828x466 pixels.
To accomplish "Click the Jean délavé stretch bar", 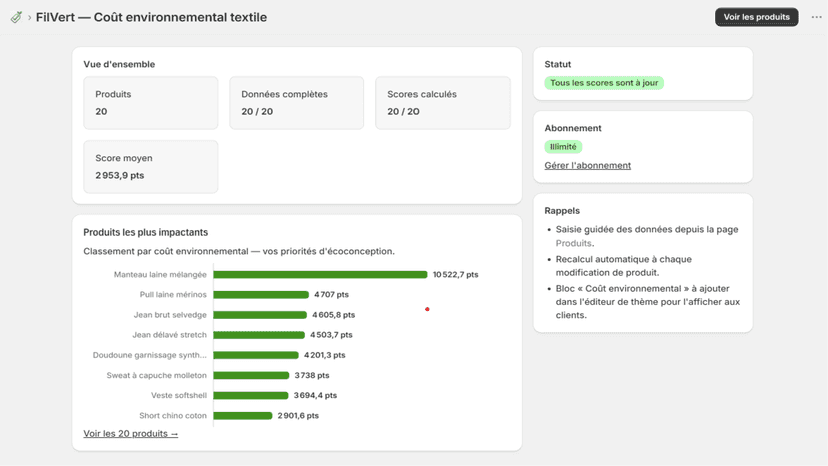I will click(259, 335).
